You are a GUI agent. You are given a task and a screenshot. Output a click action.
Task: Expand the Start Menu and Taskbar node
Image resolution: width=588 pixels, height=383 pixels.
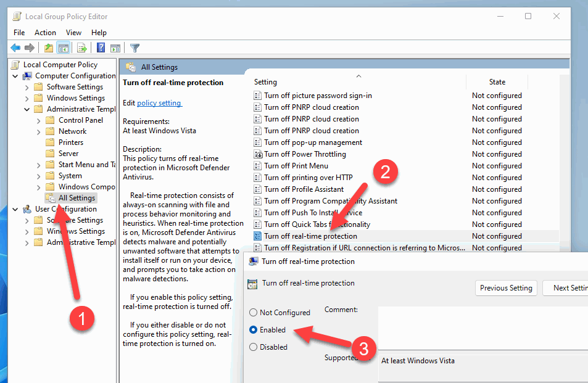coord(39,165)
